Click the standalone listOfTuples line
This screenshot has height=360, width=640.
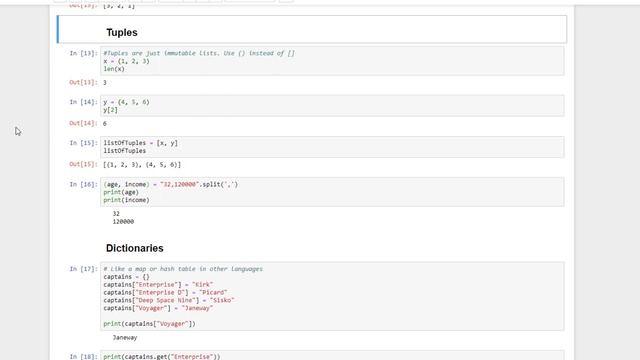pos(124,151)
